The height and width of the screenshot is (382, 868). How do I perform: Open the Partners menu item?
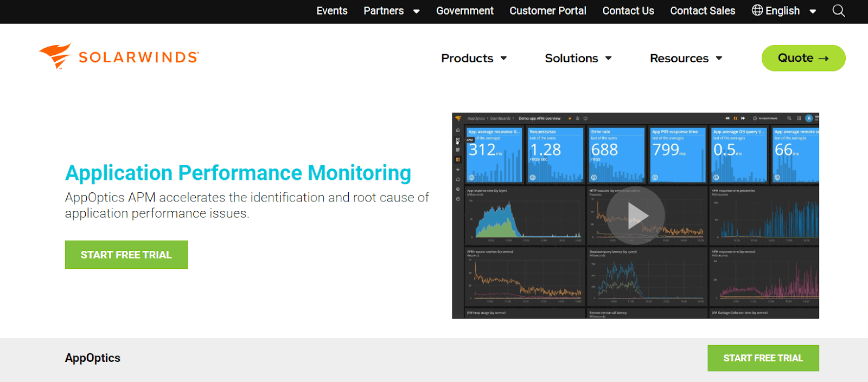[384, 11]
